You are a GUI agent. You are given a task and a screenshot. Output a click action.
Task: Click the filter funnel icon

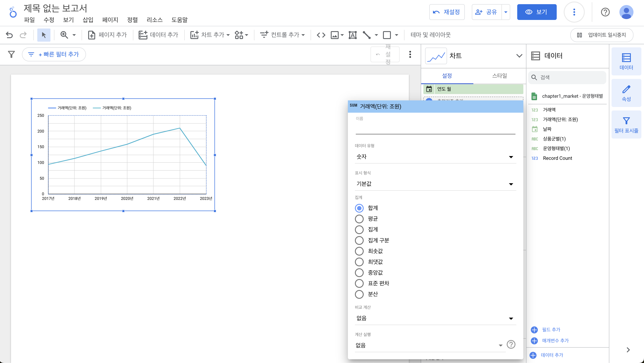tap(11, 54)
